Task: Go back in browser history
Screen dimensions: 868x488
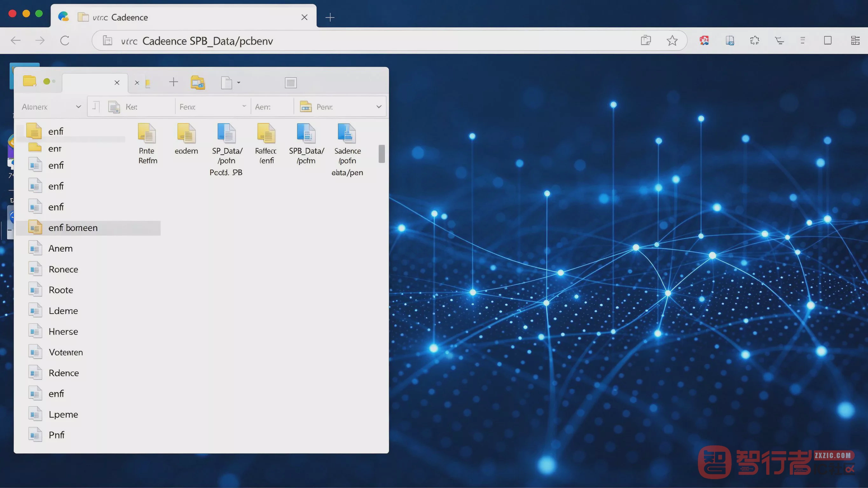Action: point(16,41)
